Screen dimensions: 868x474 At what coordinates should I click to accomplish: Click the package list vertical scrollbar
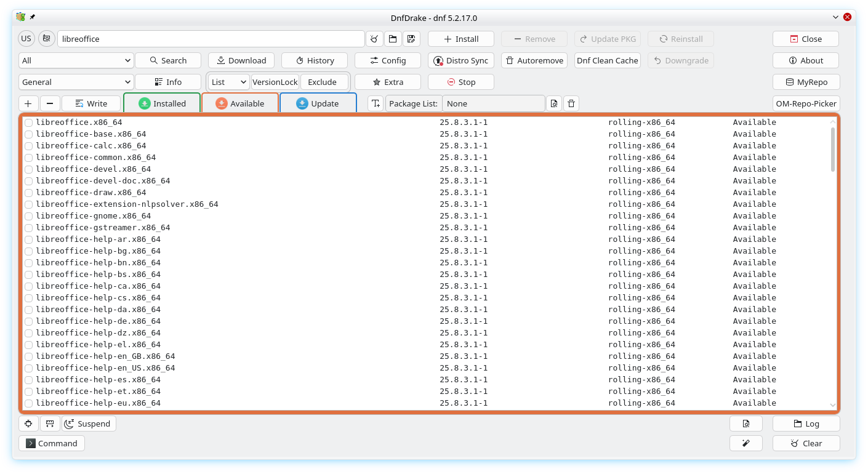point(833,150)
